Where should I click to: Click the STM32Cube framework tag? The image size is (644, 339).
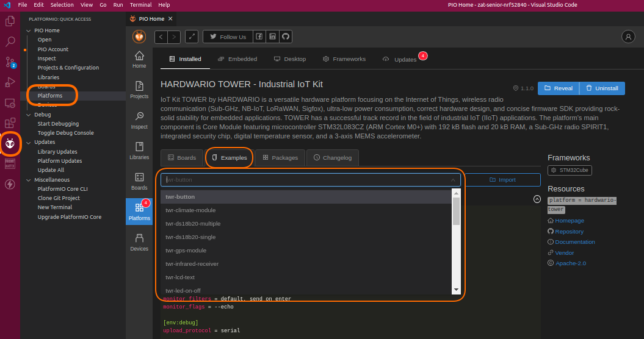coord(570,170)
